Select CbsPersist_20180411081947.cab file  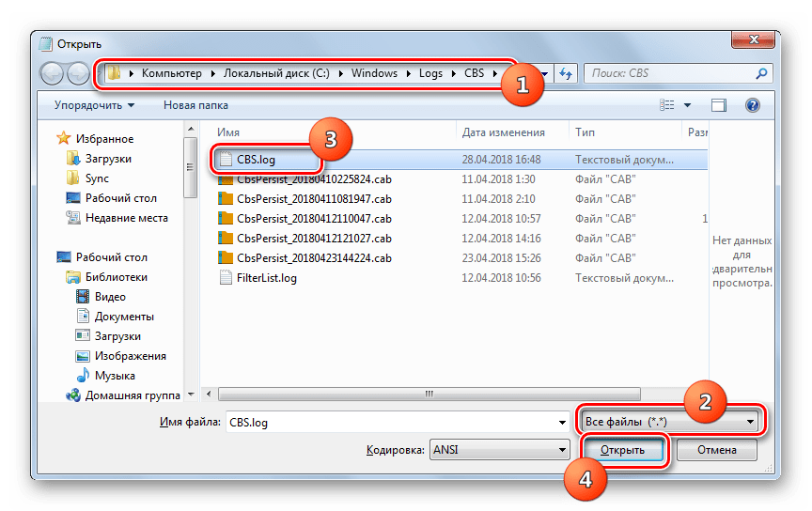pos(314,199)
